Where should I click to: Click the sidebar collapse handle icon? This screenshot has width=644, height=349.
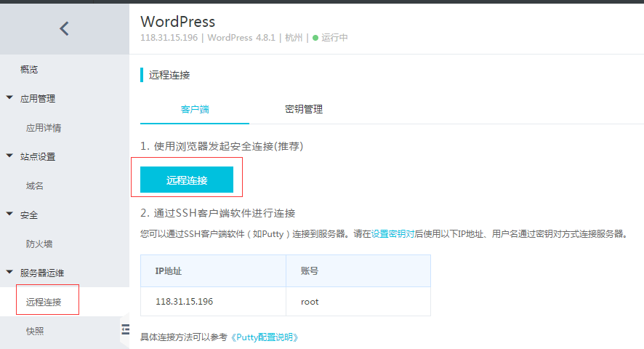(125, 329)
